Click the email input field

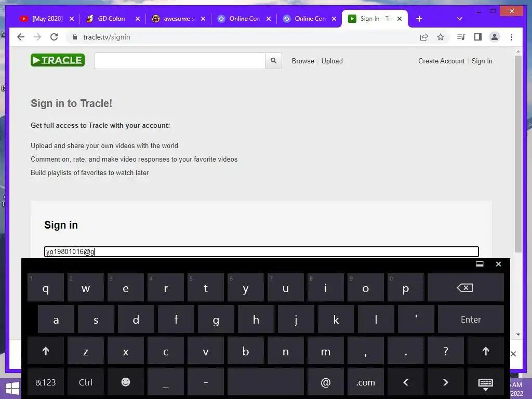[261, 251]
